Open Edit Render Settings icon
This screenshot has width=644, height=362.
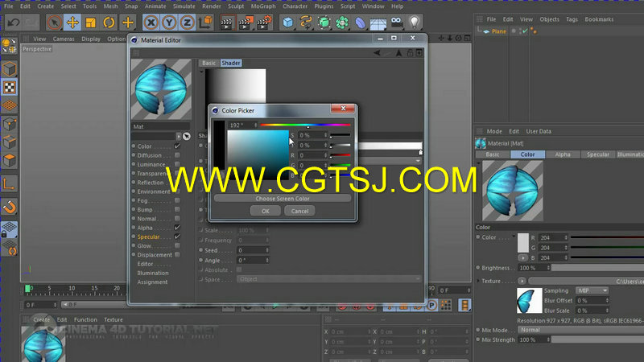coord(264,23)
